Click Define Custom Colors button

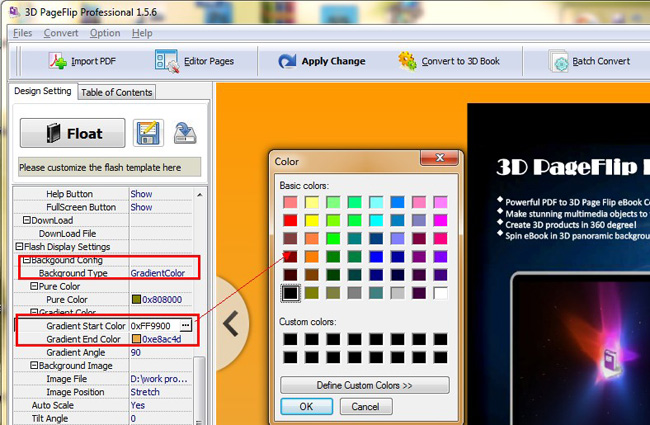(x=365, y=385)
